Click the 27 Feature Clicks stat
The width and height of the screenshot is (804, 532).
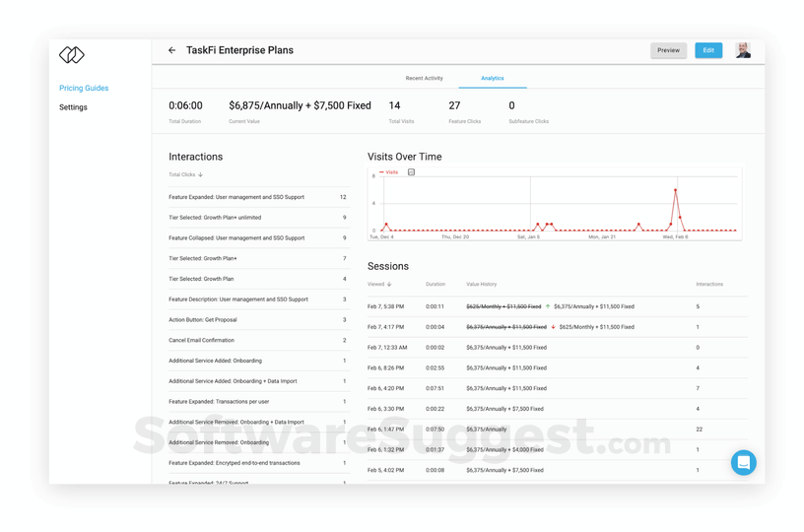click(454, 105)
